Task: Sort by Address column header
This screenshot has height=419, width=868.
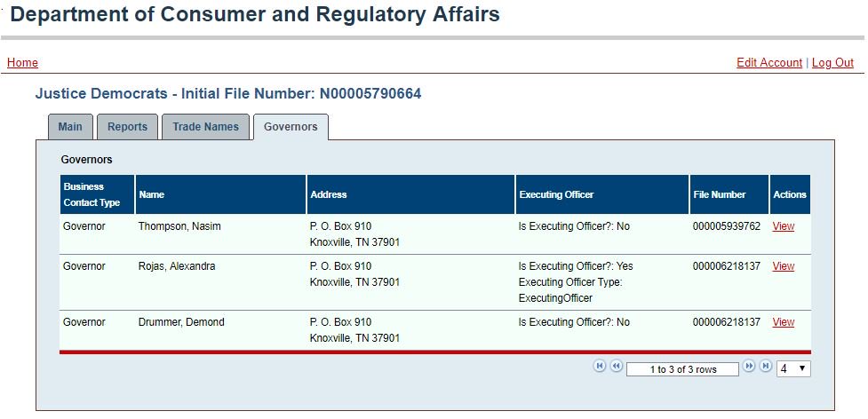Action: click(x=328, y=194)
